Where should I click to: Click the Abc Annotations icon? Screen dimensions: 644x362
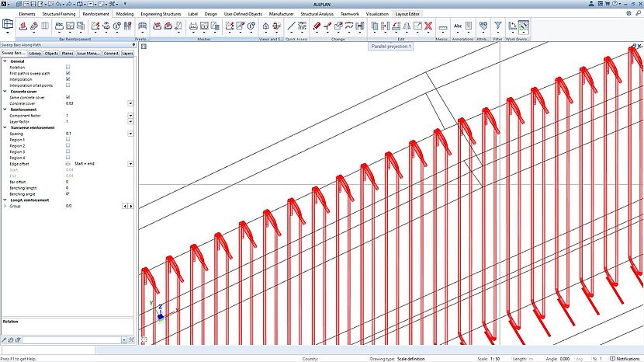459,27
